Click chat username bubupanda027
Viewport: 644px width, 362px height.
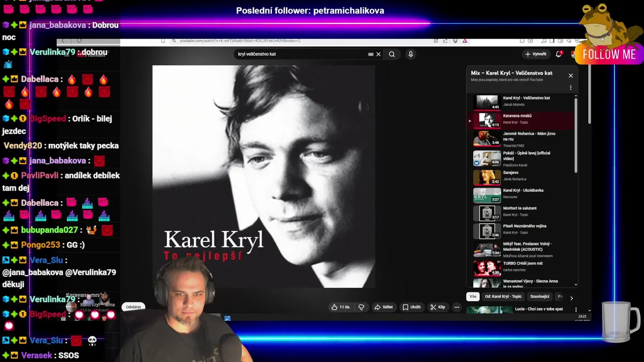click(x=49, y=230)
